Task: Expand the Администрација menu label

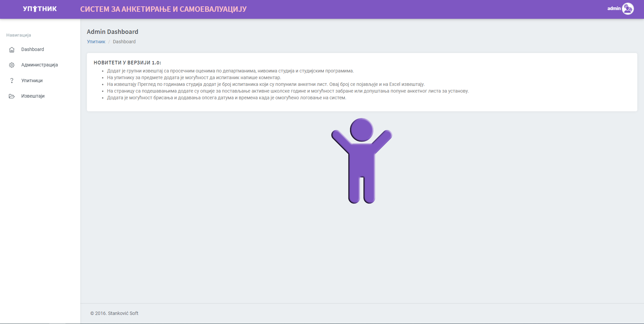Action: coord(40,65)
